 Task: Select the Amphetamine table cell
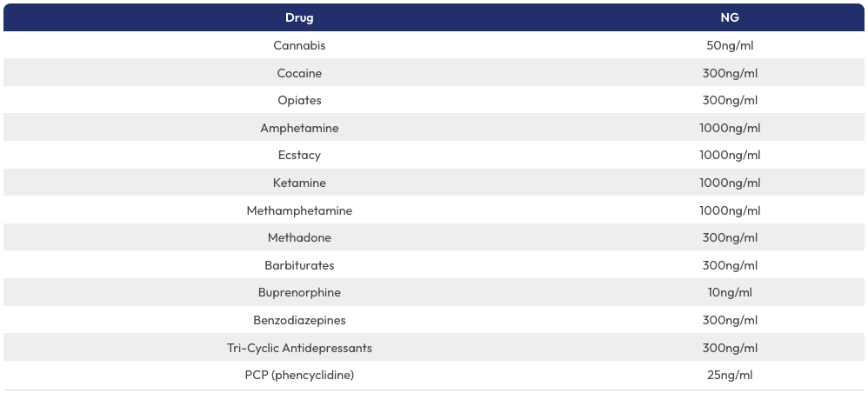299,128
